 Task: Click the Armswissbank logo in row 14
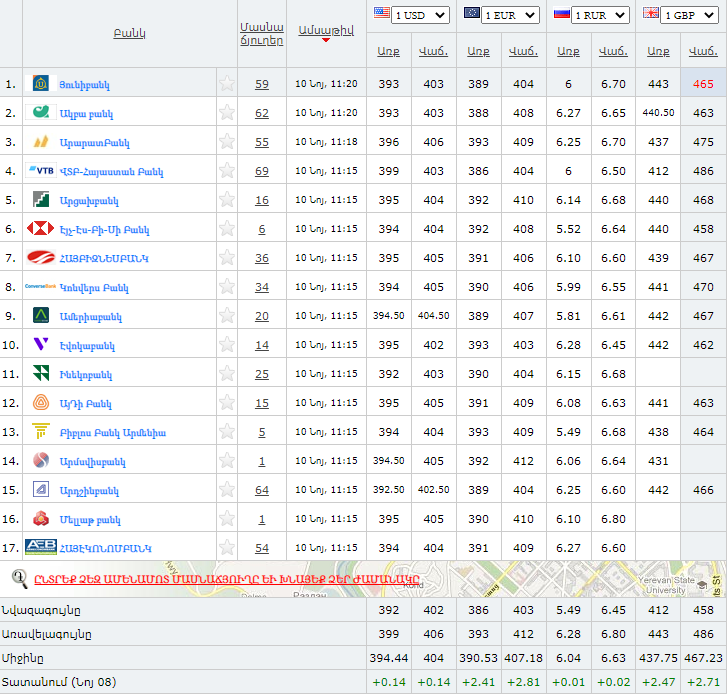pos(41,460)
